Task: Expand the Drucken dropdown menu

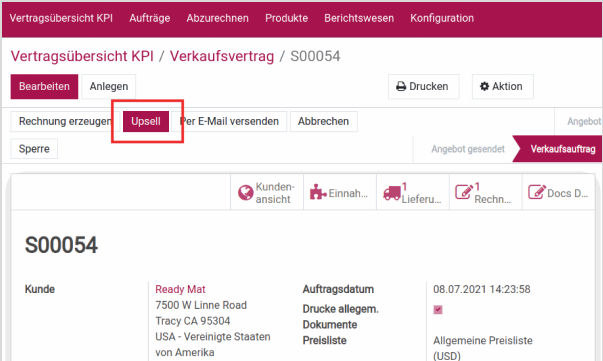Action: [x=423, y=87]
